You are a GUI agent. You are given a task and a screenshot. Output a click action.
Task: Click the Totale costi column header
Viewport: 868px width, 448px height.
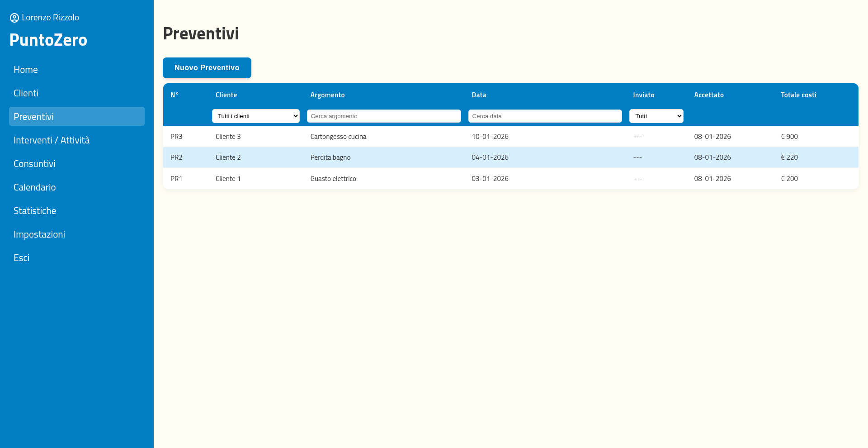798,95
